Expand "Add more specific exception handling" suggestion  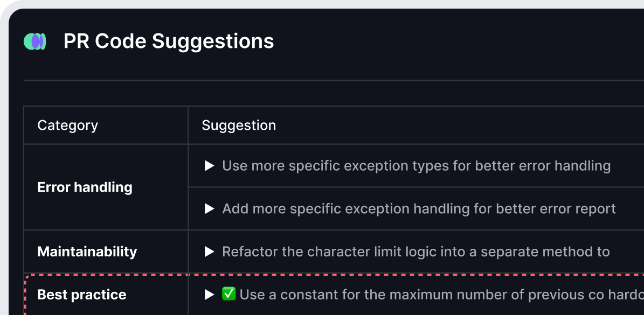point(210,209)
